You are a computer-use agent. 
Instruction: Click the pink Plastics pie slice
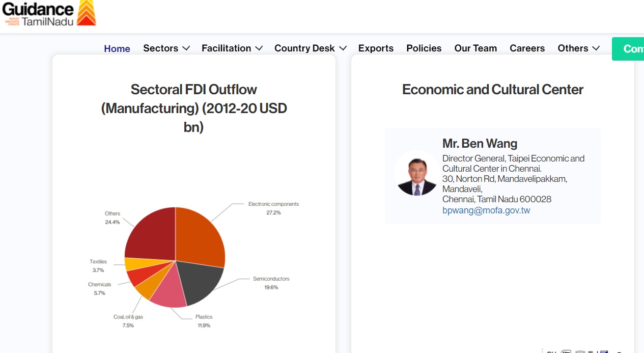[169, 293]
